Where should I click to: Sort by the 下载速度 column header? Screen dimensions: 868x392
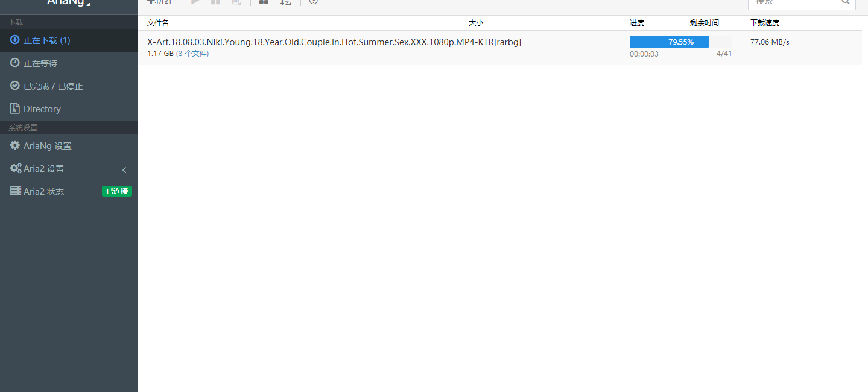pyautogui.click(x=765, y=23)
